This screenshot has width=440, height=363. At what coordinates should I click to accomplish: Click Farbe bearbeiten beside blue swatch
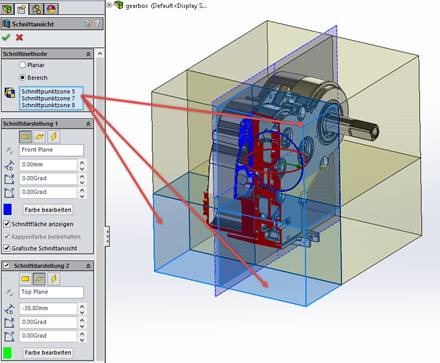[48, 210]
